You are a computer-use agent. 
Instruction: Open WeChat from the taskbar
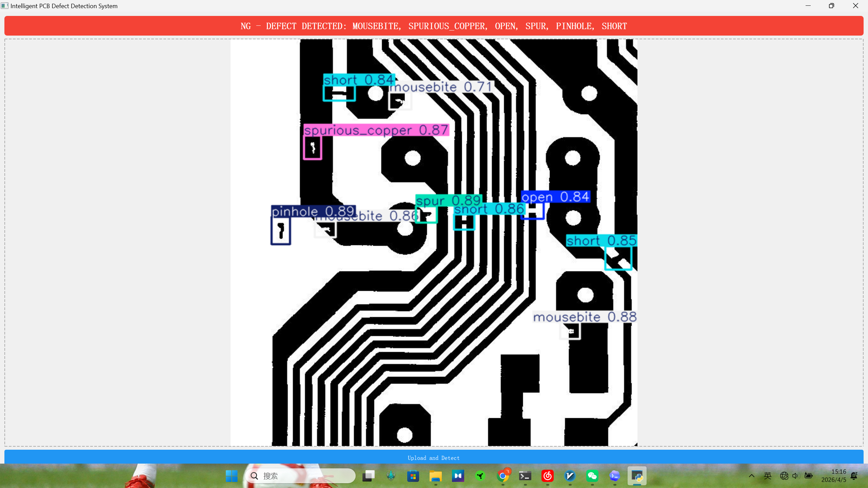[592, 476]
